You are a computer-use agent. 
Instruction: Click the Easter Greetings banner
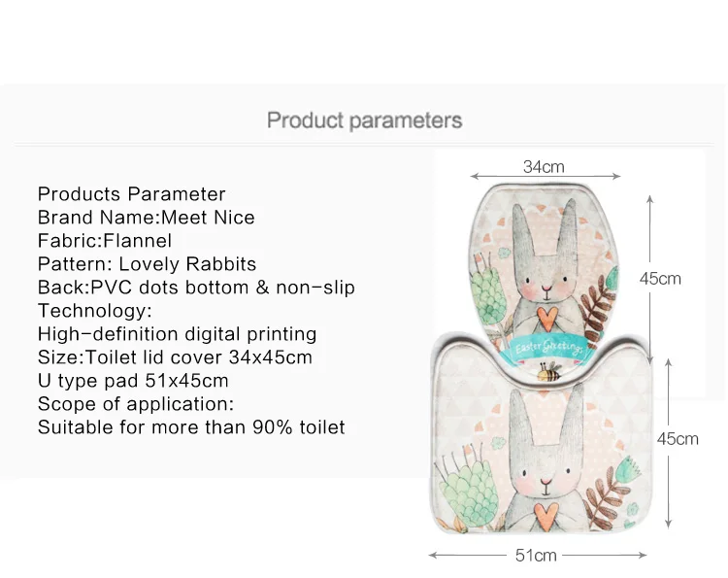pyautogui.click(x=547, y=349)
